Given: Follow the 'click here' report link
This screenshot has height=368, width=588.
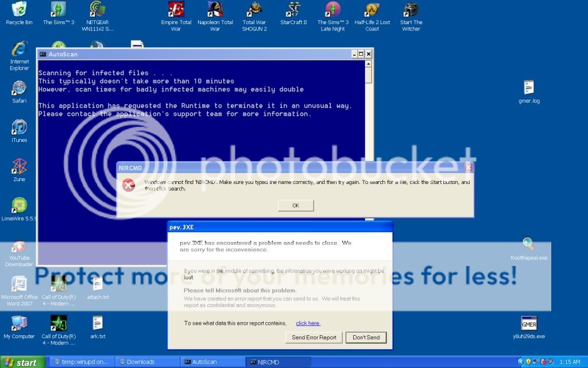Looking at the screenshot, I should tap(308, 323).
